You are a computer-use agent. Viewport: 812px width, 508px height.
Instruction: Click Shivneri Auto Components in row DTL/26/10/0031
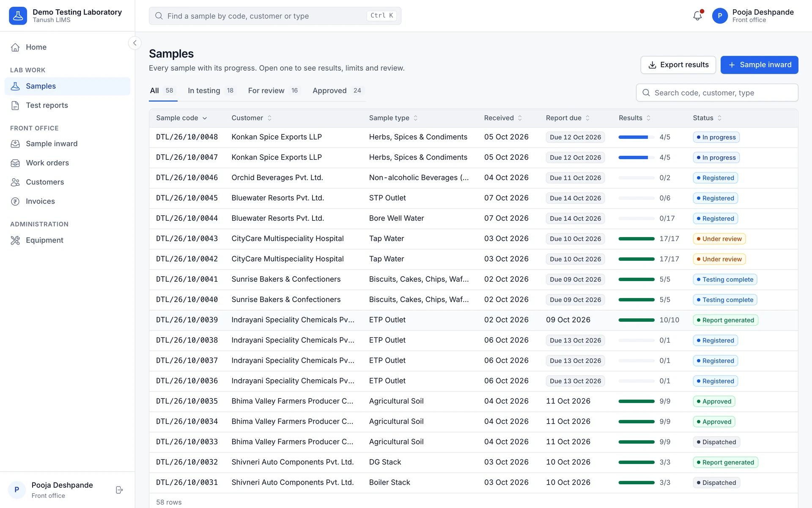(293, 482)
